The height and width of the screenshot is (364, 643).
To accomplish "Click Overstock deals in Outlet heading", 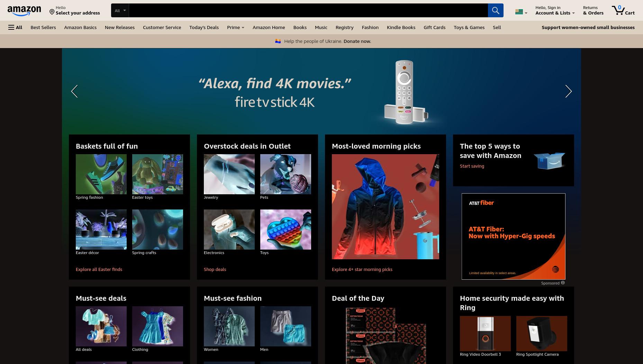I will pyautogui.click(x=247, y=146).
